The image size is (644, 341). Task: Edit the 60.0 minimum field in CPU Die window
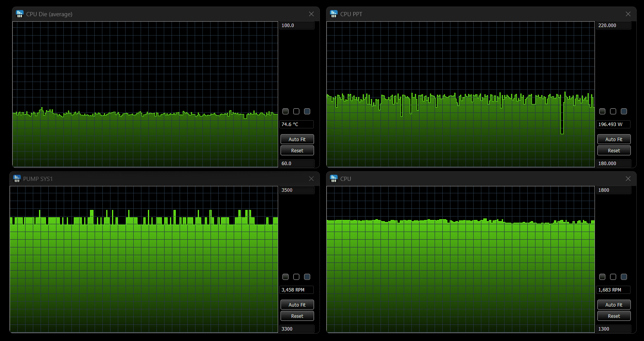[x=297, y=164]
